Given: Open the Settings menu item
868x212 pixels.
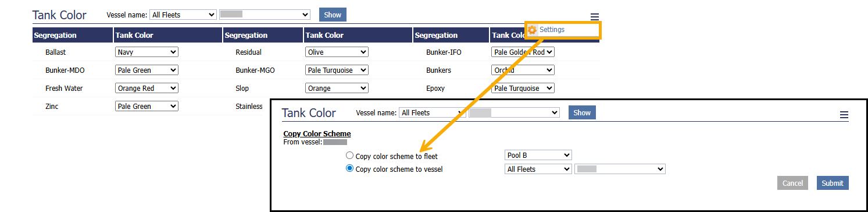Looking at the screenshot, I should (552, 30).
